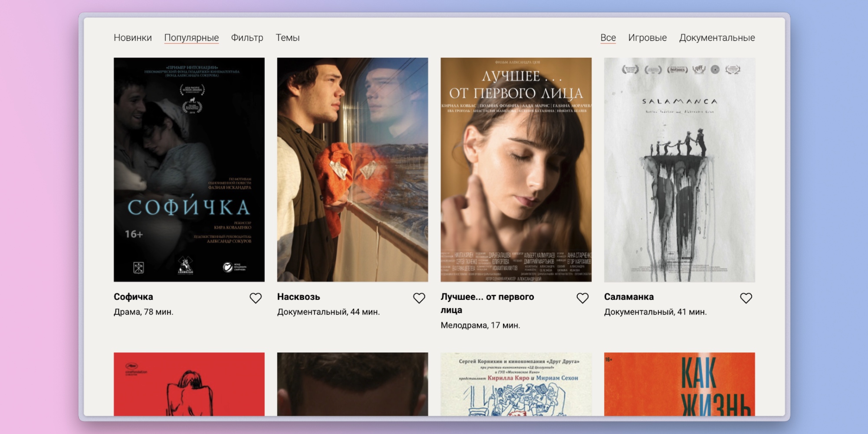Screen dimensions: 868x434
Task: Open Лучшее от первого лица poster
Action: (x=516, y=170)
